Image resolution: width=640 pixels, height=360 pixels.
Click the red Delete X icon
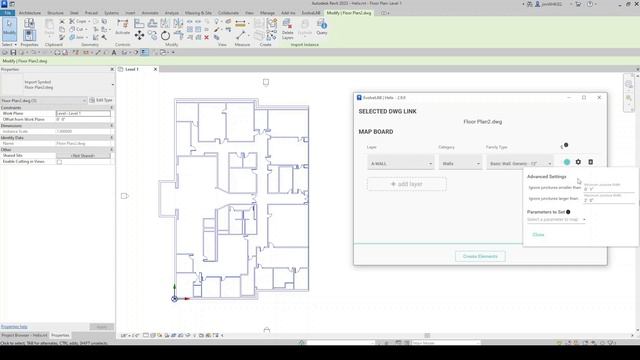(207, 37)
